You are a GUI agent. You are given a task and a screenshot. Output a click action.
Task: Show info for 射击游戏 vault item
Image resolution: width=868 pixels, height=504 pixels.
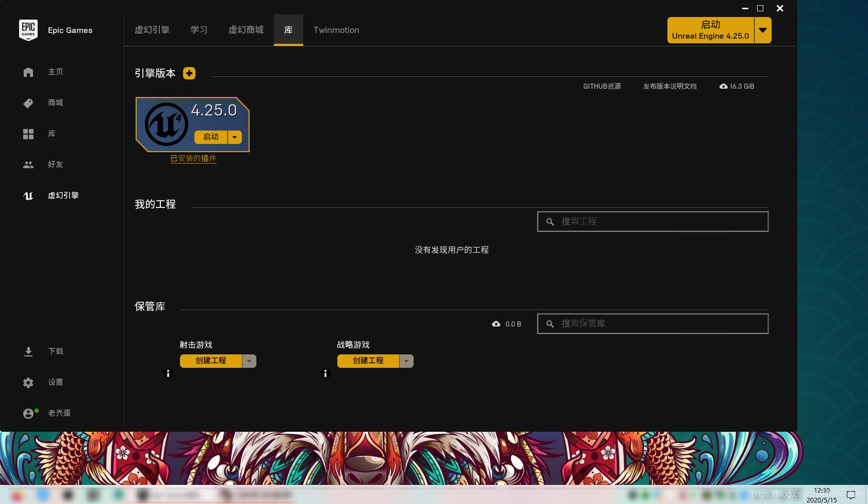pos(168,373)
